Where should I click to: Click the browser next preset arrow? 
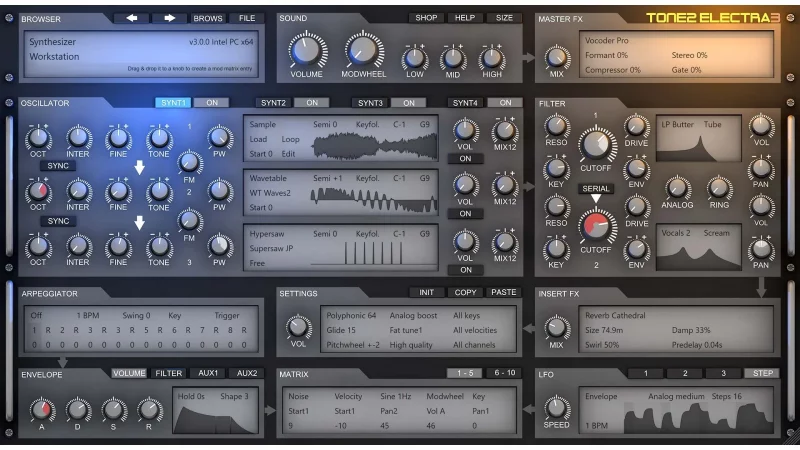169,18
